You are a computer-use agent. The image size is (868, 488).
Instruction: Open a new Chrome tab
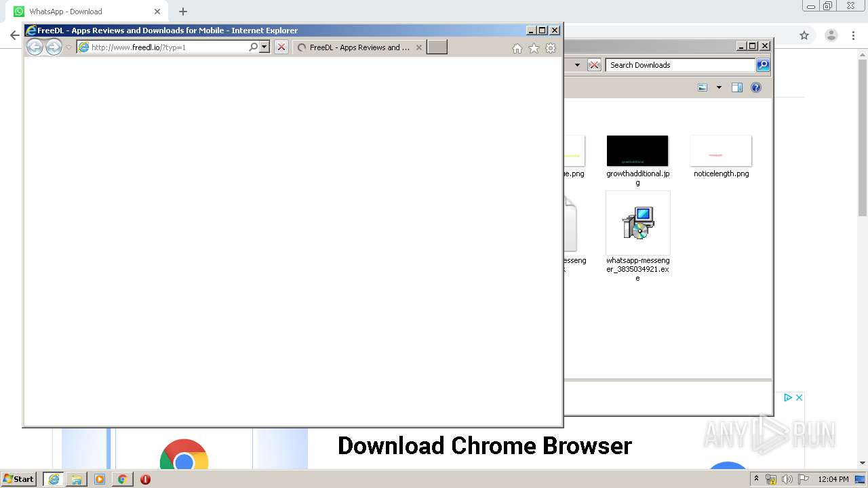(183, 12)
